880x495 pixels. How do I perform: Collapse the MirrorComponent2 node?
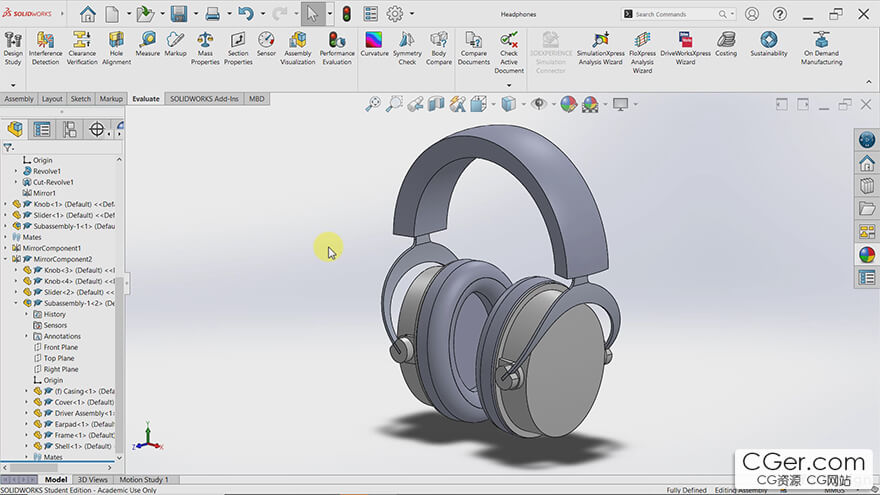(x=6, y=259)
